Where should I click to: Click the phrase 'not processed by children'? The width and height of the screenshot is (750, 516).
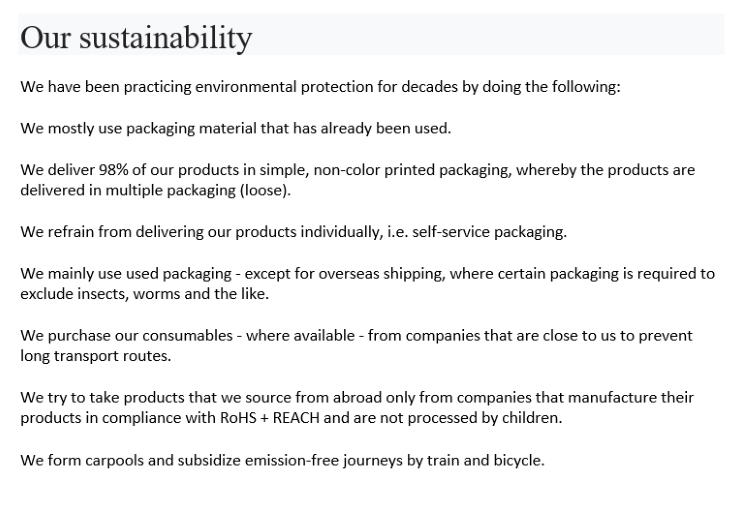tap(469, 418)
